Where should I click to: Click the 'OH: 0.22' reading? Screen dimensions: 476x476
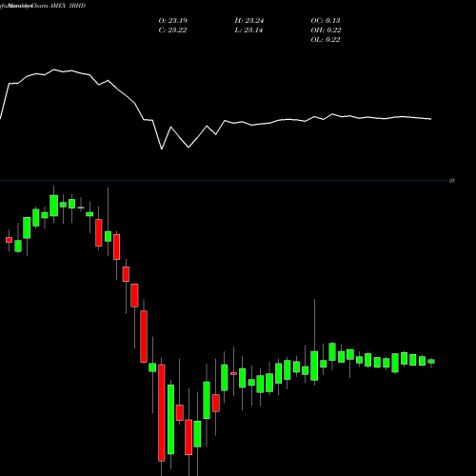click(x=326, y=30)
